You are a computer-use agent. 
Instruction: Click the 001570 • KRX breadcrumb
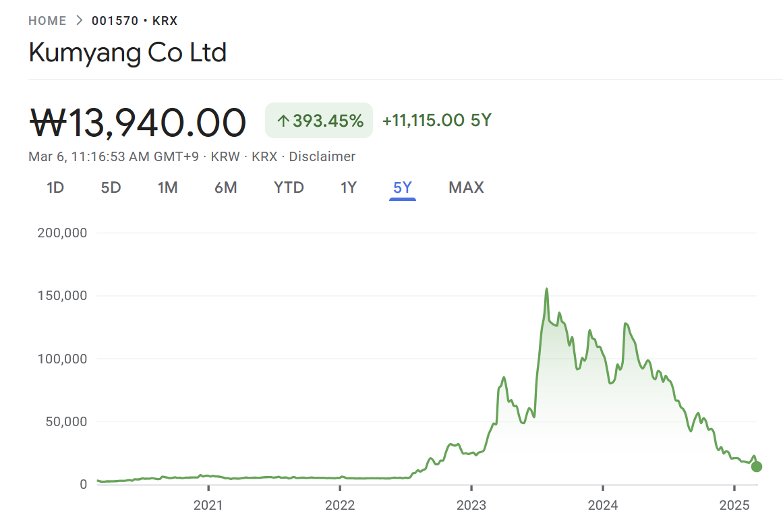(135, 21)
